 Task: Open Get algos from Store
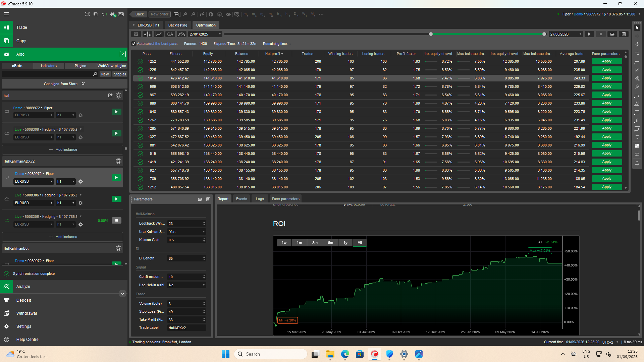[64, 84]
